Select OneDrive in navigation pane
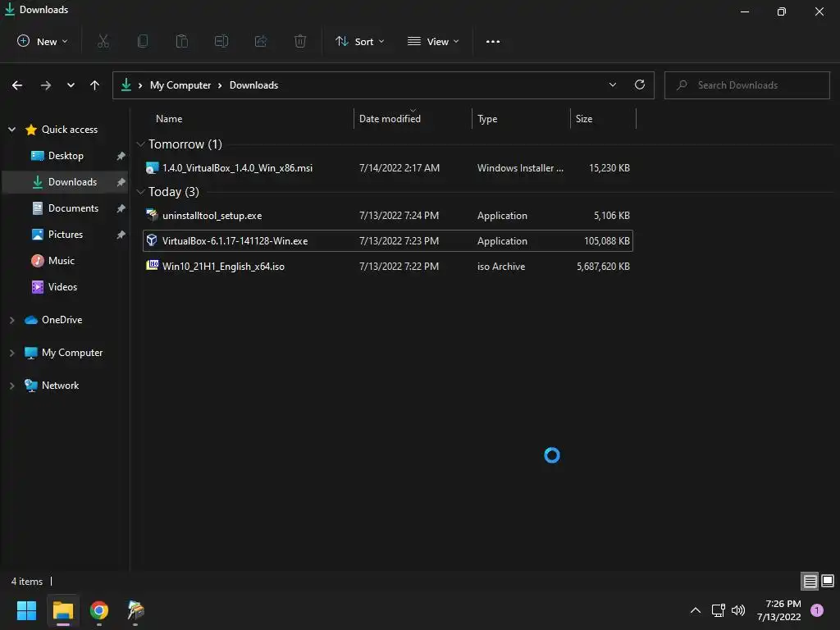 tap(62, 320)
